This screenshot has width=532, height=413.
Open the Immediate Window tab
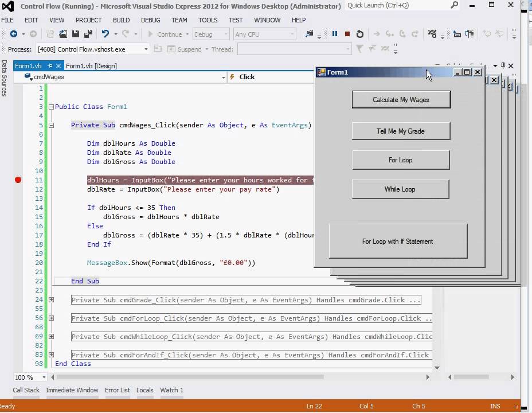pos(72,390)
